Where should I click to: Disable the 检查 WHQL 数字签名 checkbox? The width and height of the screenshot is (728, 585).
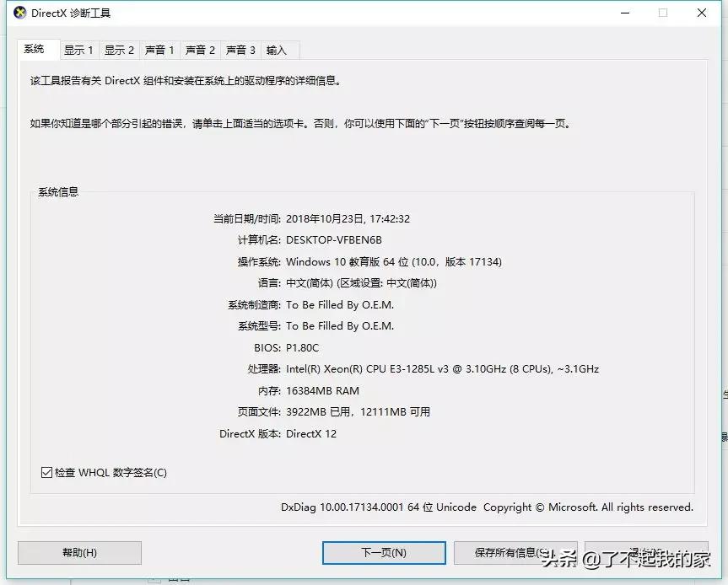[46, 472]
